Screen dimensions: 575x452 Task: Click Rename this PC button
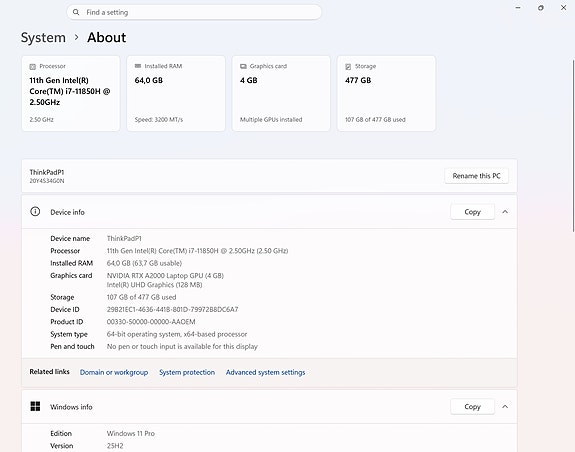coord(476,176)
